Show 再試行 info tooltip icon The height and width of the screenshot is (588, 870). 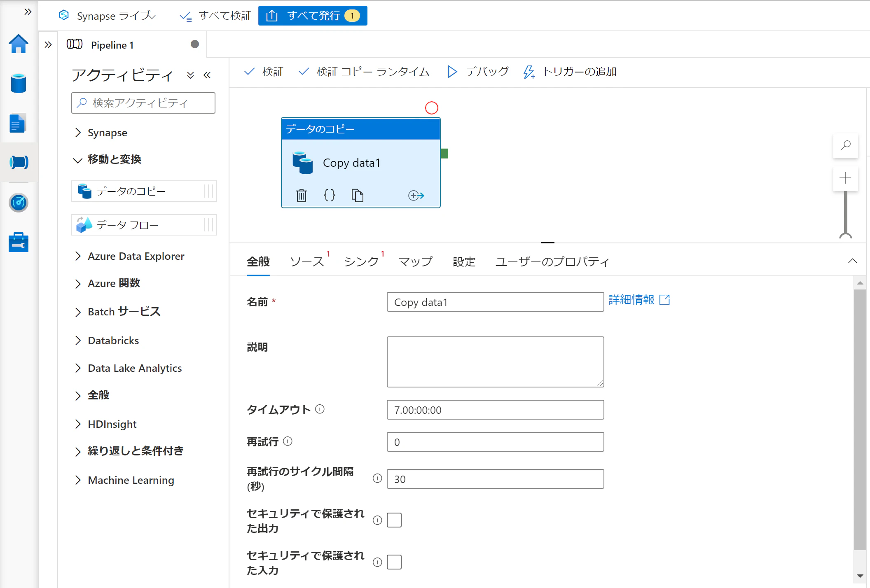(288, 441)
